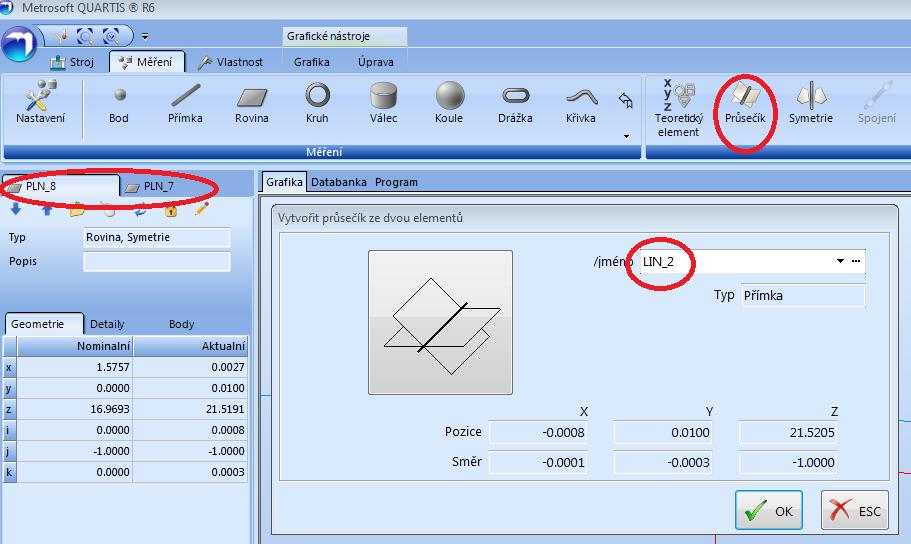Image resolution: width=911 pixels, height=544 pixels.
Task: Click the Pozice Y field 0.0100
Action: 663,432
